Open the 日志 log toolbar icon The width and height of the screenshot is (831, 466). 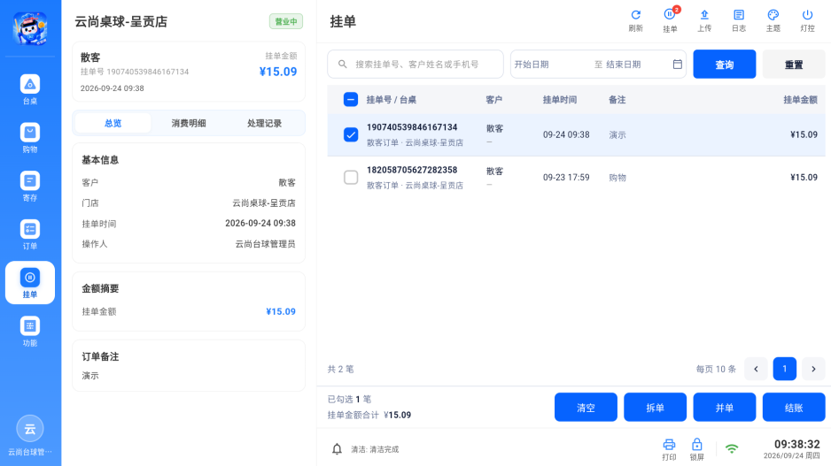[739, 21]
